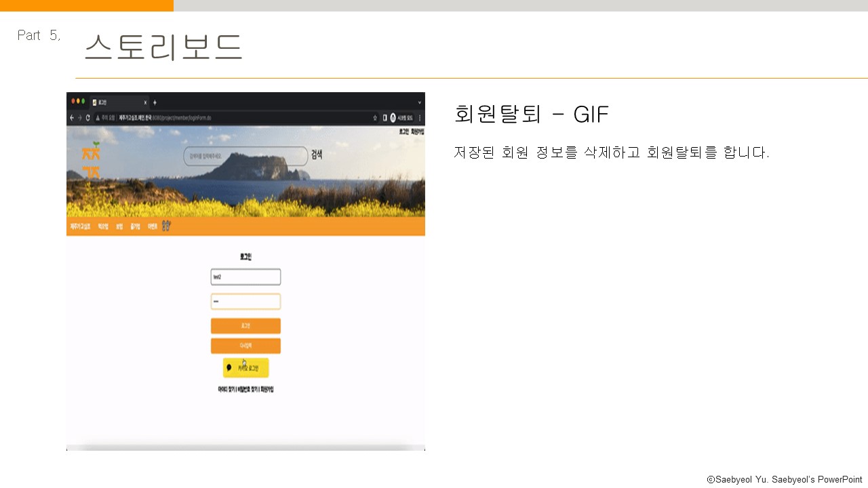Click the ID field containing test2

(x=245, y=277)
